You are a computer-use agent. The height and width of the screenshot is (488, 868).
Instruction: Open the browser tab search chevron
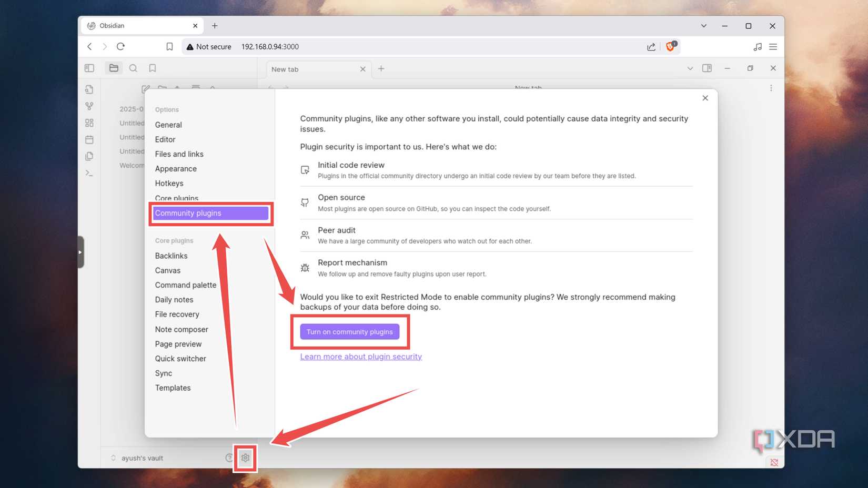703,26
